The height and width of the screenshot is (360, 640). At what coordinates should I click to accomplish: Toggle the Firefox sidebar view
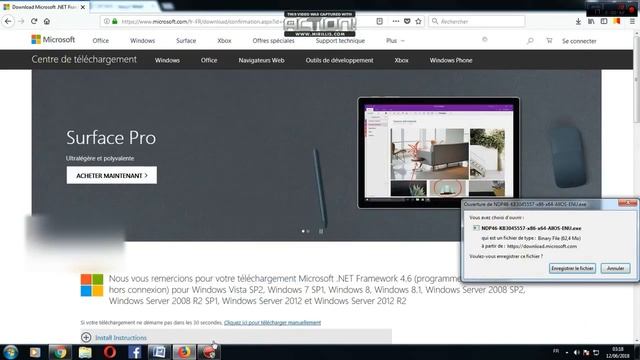coord(604,21)
